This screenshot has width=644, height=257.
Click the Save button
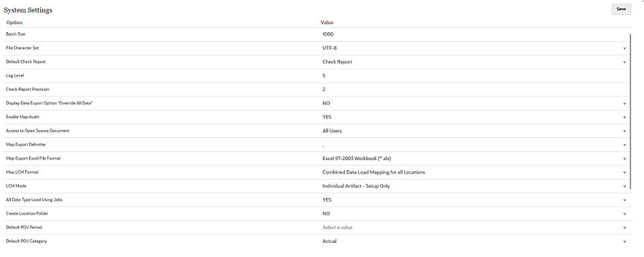tap(621, 9)
